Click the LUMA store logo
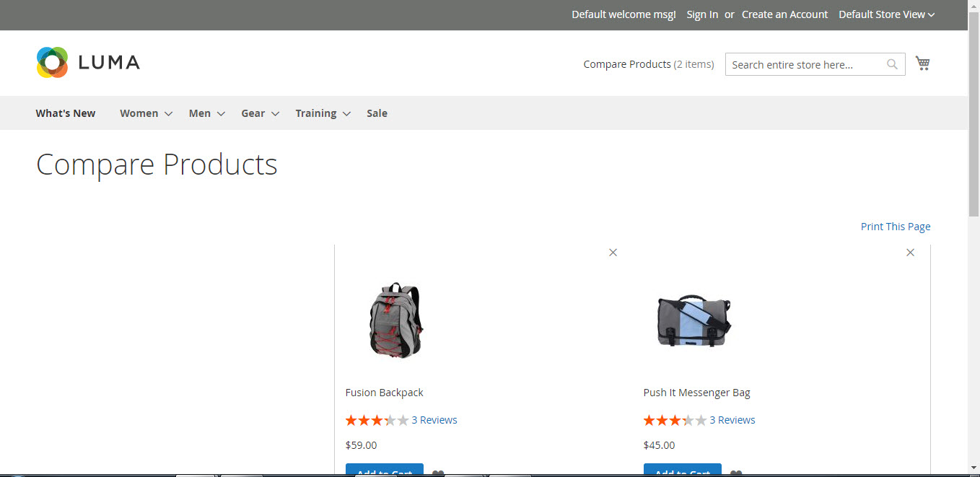Screen dimensions: 980x477 click(87, 63)
